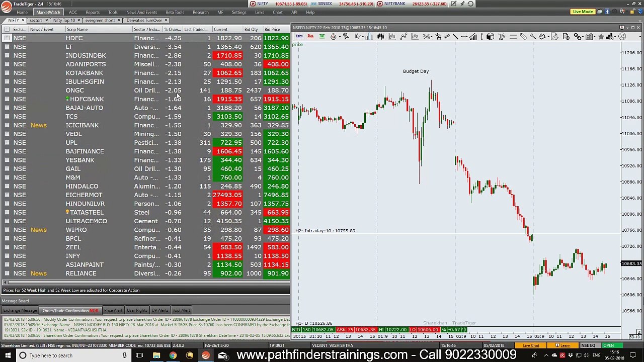The width and height of the screenshot is (644, 362).
Task: Tick the checkbox for the LT row
Action: [7, 47]
